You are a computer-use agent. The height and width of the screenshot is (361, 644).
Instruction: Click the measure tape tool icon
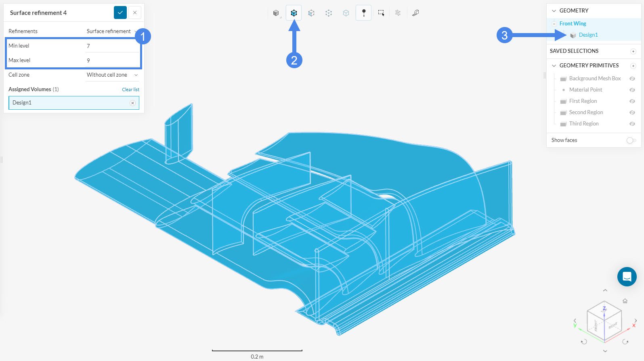click(x=415, y=13)
